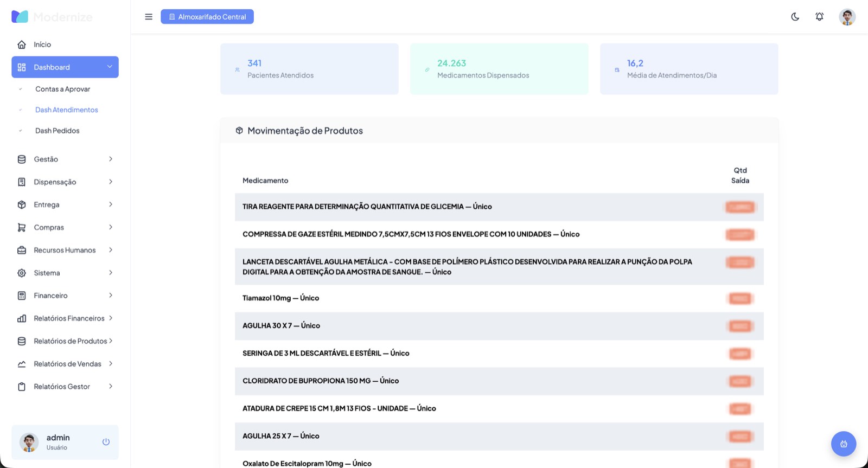Click the Gestão database icon

(22, 159)
